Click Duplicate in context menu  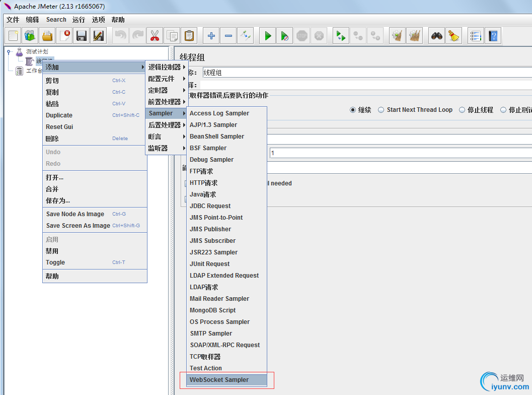95,115
